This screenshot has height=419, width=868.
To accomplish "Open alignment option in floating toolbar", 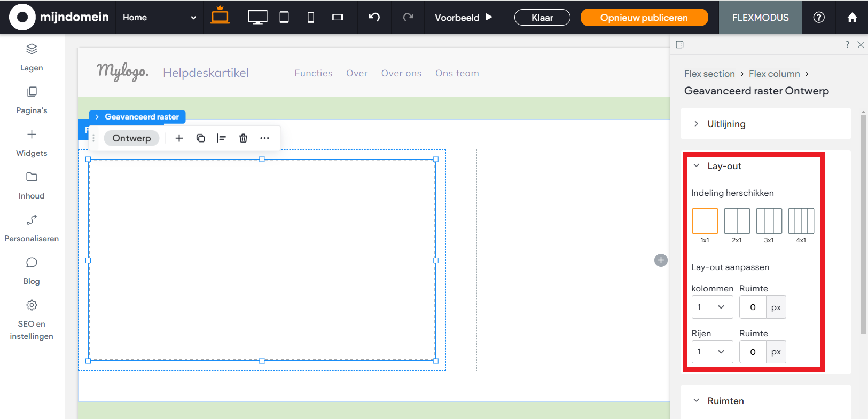I will 222,138.
